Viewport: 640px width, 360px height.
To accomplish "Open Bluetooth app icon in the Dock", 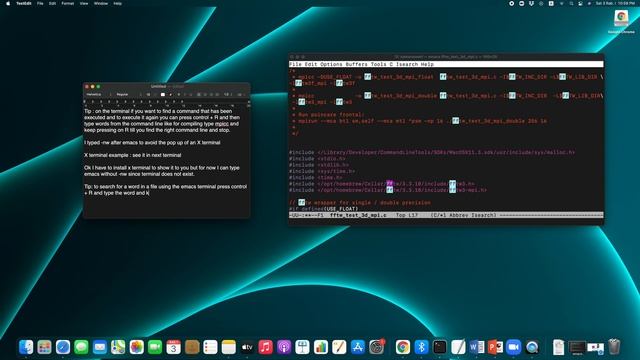I will 421,347.
